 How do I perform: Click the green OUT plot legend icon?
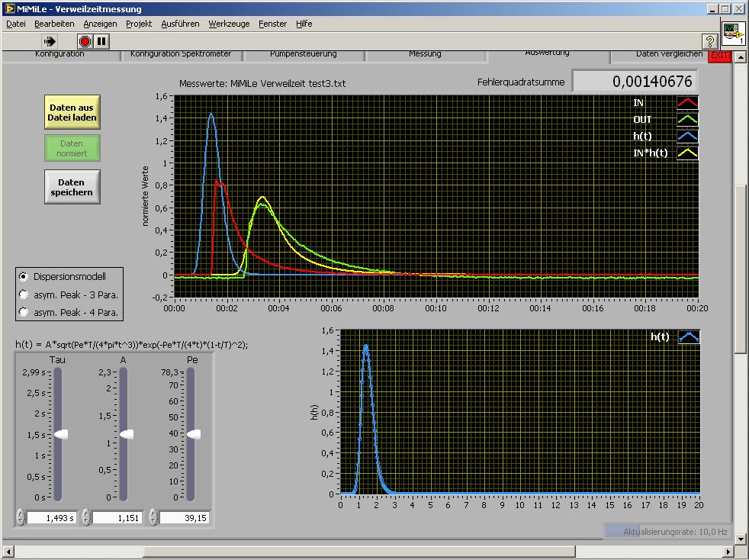687,120
